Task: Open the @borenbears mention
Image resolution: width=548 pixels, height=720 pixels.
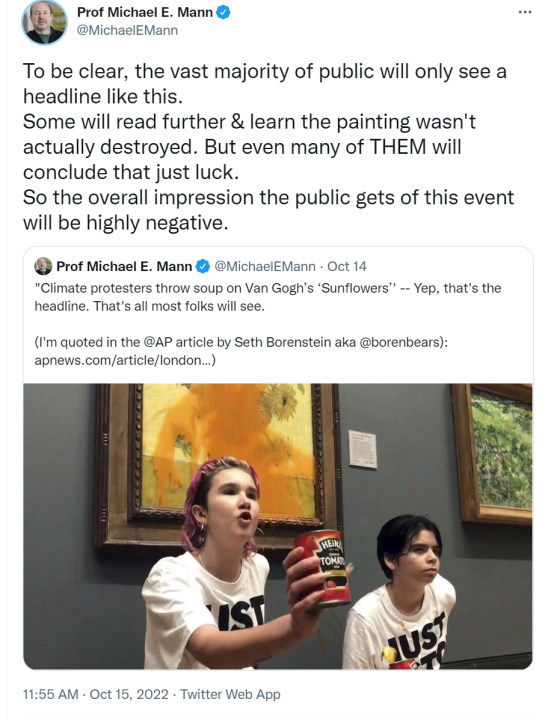Action: (400, 343)
